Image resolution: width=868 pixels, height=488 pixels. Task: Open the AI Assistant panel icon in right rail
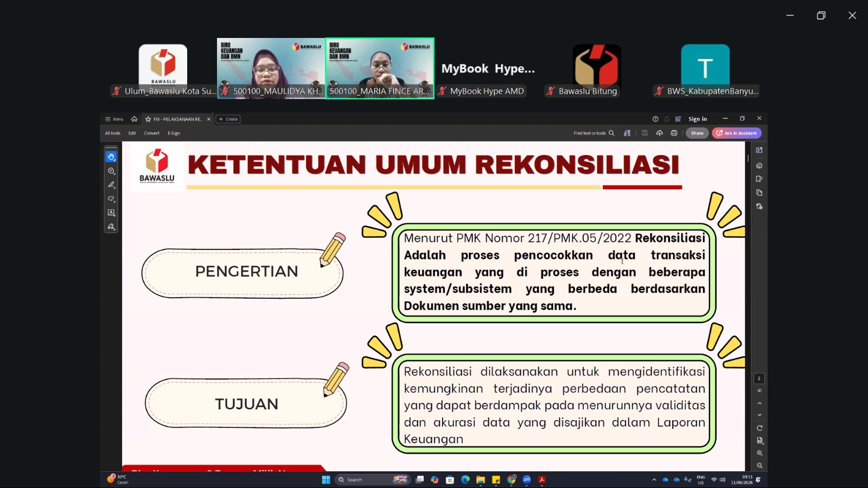tap(759, 150)
